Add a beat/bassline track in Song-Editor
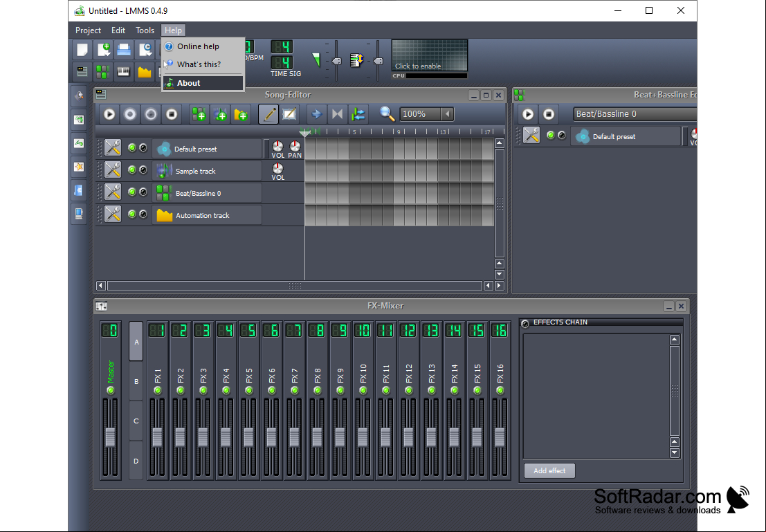The image size is (766, 532). tap(199, 114)
